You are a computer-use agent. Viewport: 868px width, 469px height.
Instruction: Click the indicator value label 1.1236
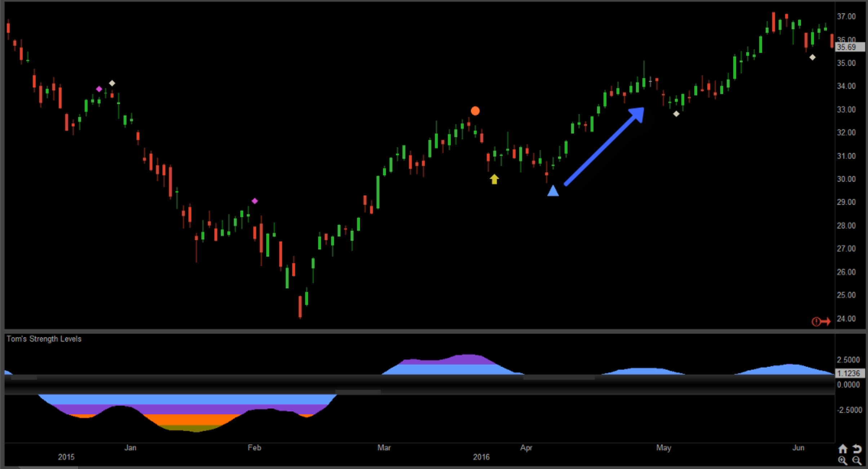(850, 373)
